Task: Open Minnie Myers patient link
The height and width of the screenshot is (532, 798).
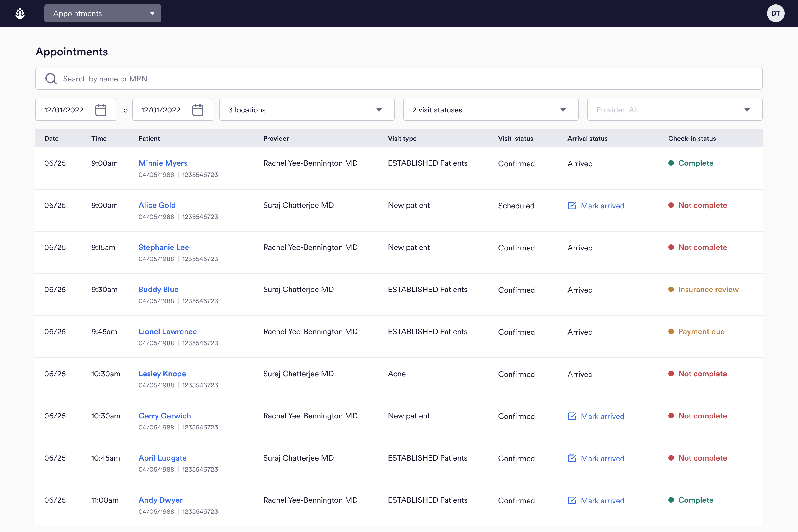Action: pos(163,163)
